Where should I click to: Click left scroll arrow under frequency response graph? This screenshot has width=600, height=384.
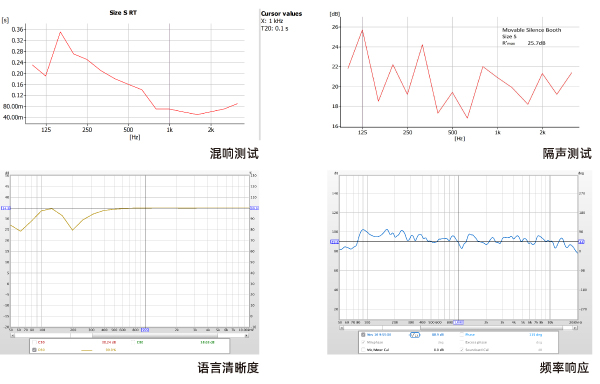[342, 328]
